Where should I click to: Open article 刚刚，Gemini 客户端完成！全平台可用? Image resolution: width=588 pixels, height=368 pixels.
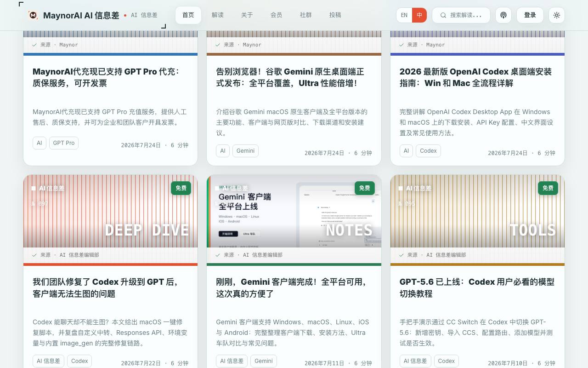(x=291, y=287)
